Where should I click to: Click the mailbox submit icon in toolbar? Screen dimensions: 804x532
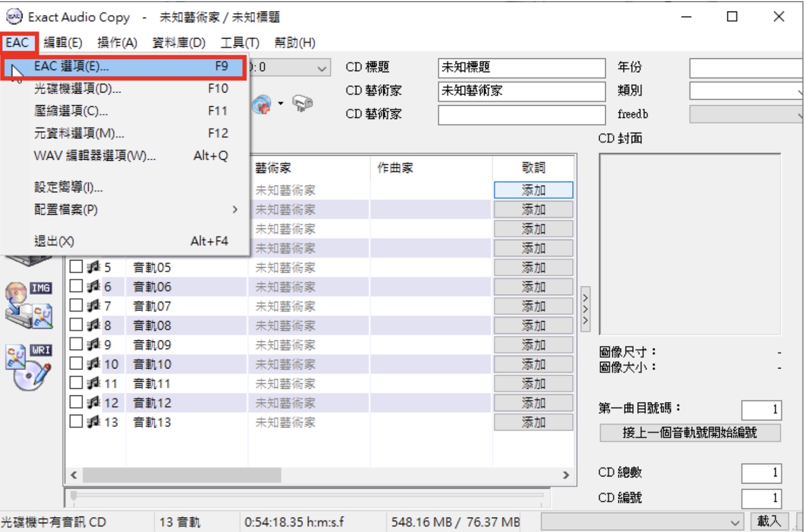tap(302, 103)
